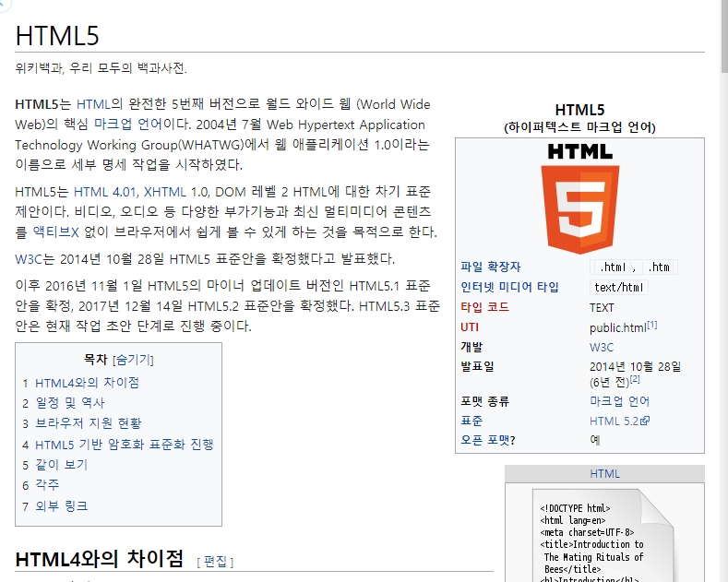Jump to section 4 HTML5 기반 암호화 표준화 진행
The height and width of the screenshot is (582, 728).
(x=125, y=445)
